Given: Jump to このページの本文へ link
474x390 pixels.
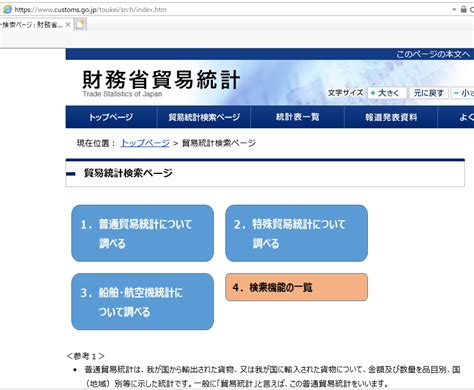Looking at the screenshot, I should point(433,54).
